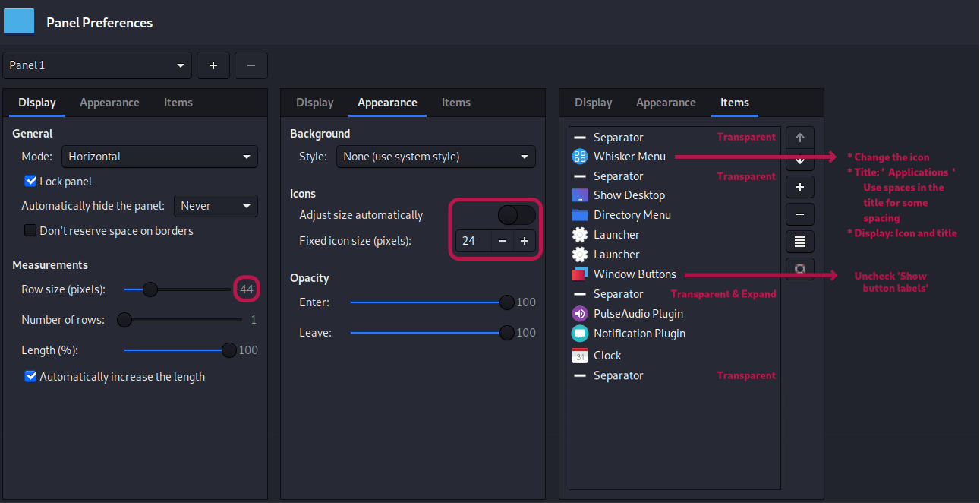Uncheck the Lock panel option
The height and width of the screenshot is (503, 980).
[x=30, y=181]
